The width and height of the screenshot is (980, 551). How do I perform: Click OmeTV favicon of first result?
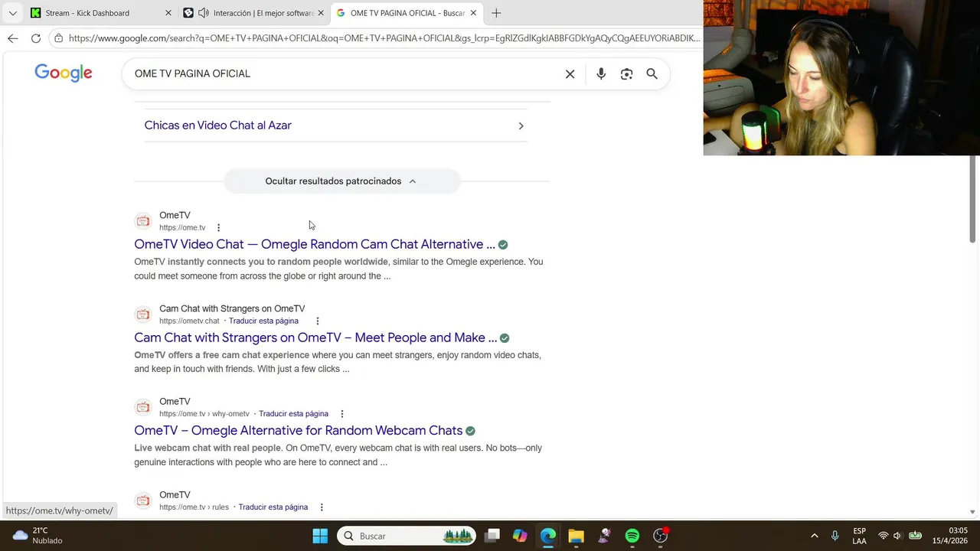click(143, 221)
